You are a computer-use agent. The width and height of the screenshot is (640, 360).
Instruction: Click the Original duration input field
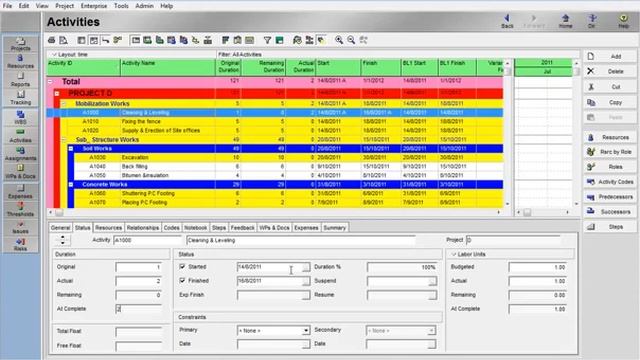(139, 267)
